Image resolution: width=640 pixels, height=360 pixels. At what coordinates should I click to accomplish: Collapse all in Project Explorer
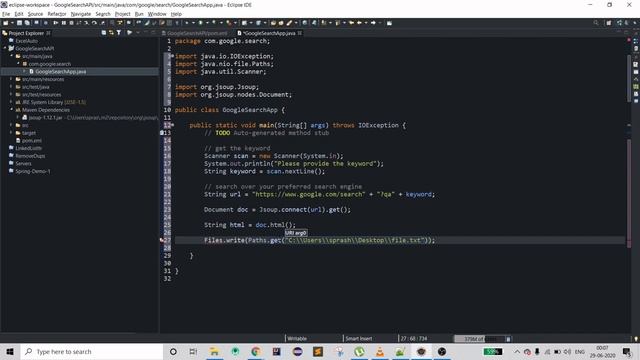[104, 33]
